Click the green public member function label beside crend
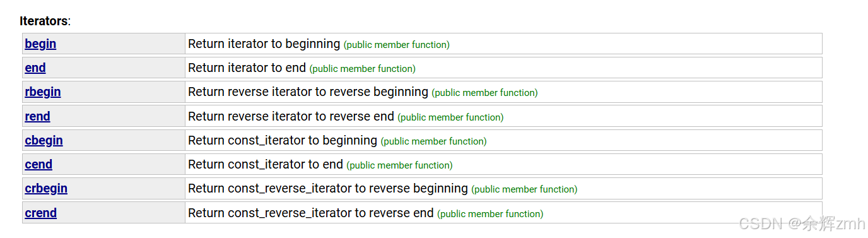This screenshot has width=868, height=238. 490,214
